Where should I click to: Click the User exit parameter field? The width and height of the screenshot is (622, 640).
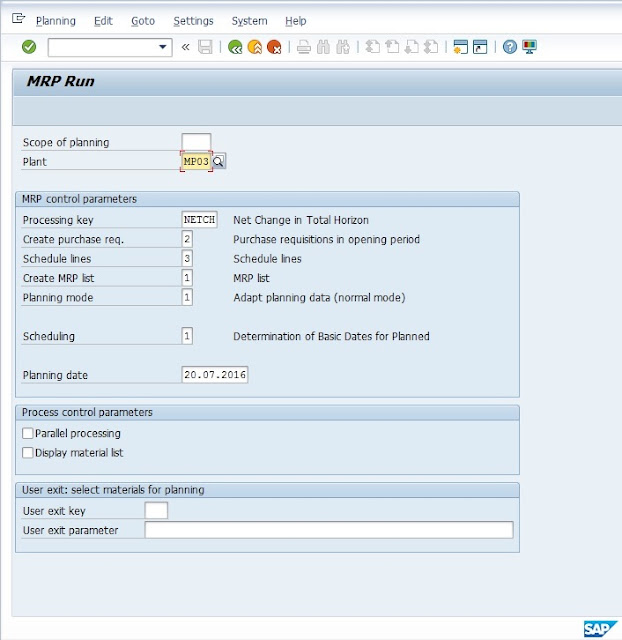pyautogui.click(x=329, y=530)
